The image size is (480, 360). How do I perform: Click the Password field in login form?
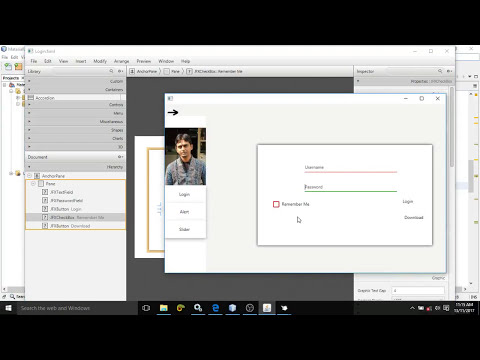coord(351,187)
